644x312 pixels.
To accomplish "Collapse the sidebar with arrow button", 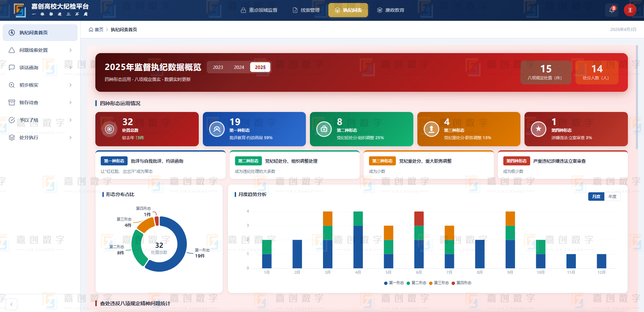I will pos(11,304).
